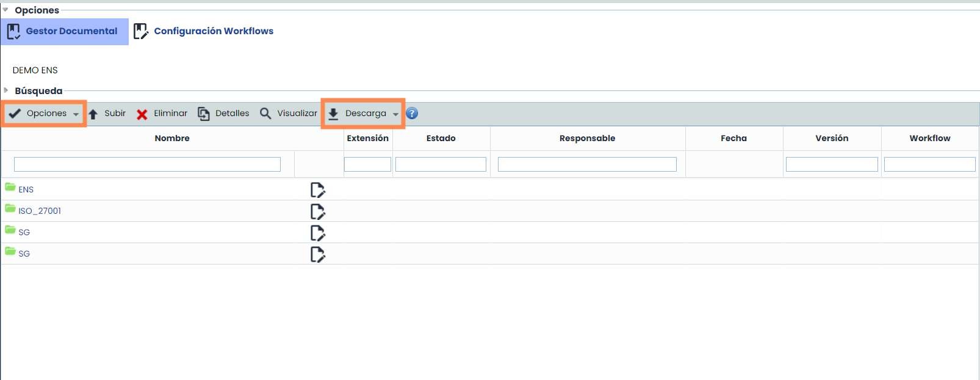Click the Workflow column filter box

pyautogui.click(x=929, y=164)
